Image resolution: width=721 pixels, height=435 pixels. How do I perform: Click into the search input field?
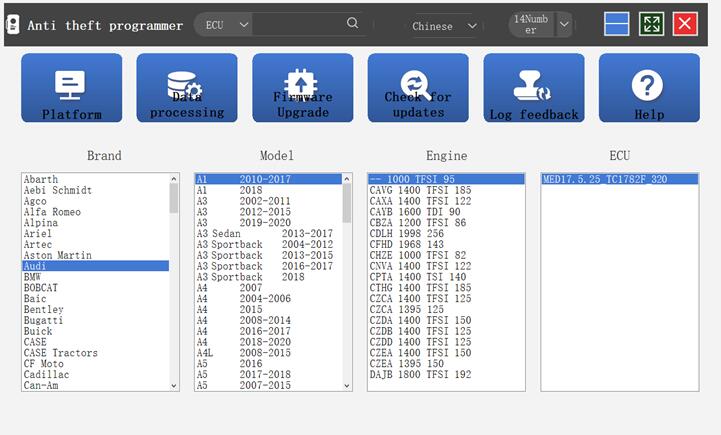pos(298,24)
